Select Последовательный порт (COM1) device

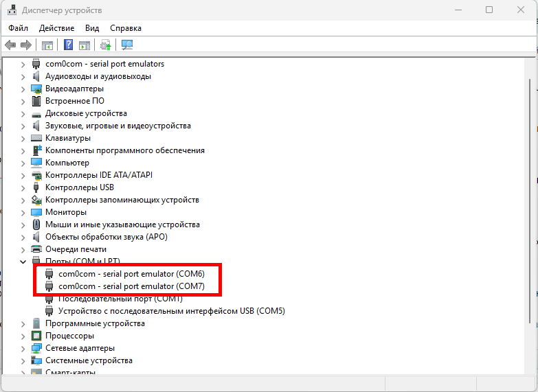tap(120, 299)
